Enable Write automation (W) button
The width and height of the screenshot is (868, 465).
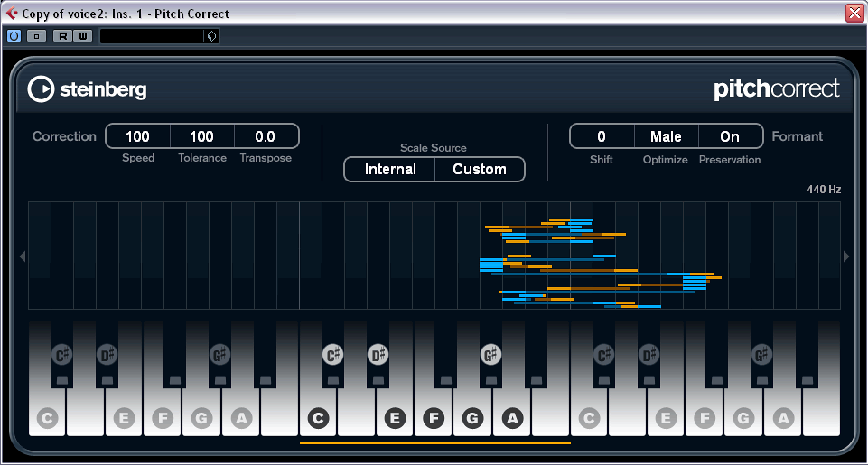82,36
